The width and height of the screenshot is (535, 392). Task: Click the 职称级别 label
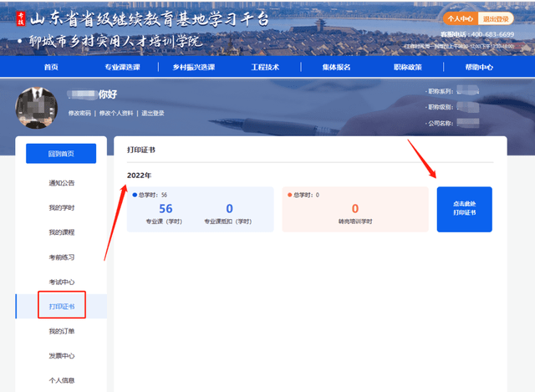click(x=441, y=107)
